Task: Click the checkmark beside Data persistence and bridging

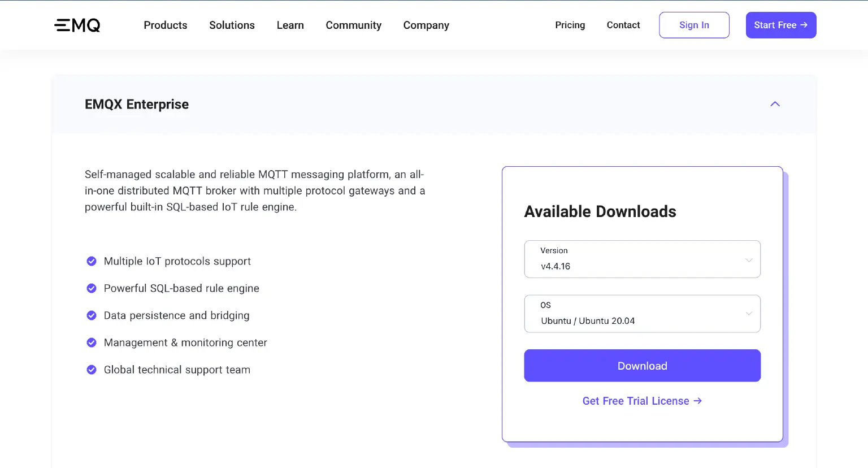Action: (92, 315)
